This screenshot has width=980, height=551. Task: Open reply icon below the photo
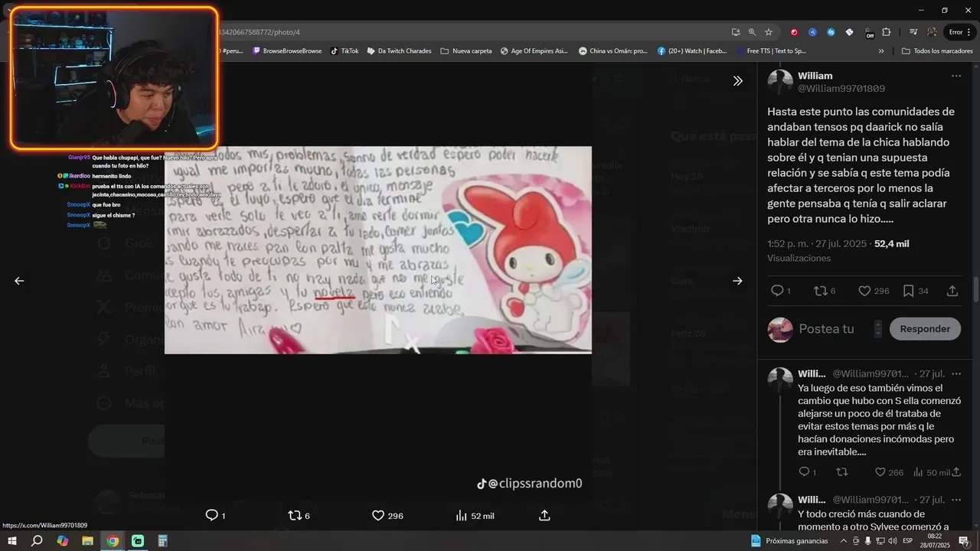[212, 515]
